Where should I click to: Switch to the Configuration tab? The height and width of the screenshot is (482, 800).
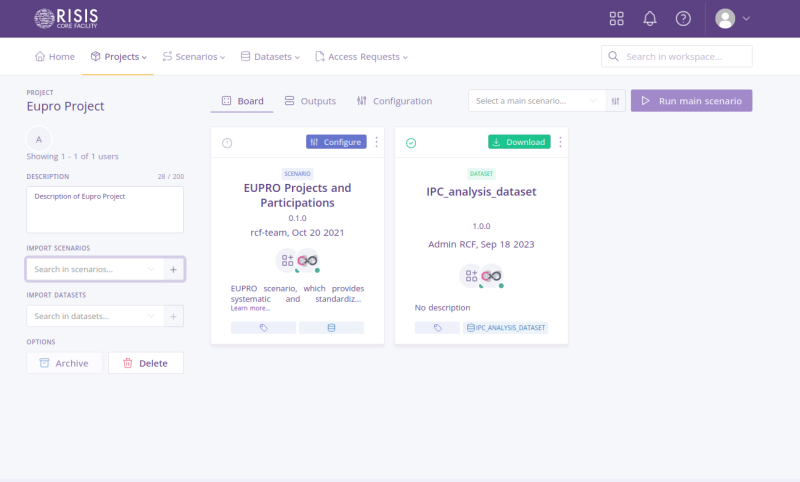point(394,101)
